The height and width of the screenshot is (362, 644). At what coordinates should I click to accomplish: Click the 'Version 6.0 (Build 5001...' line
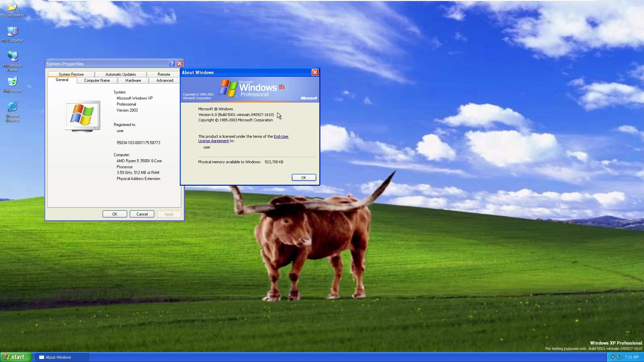[236, 115]
